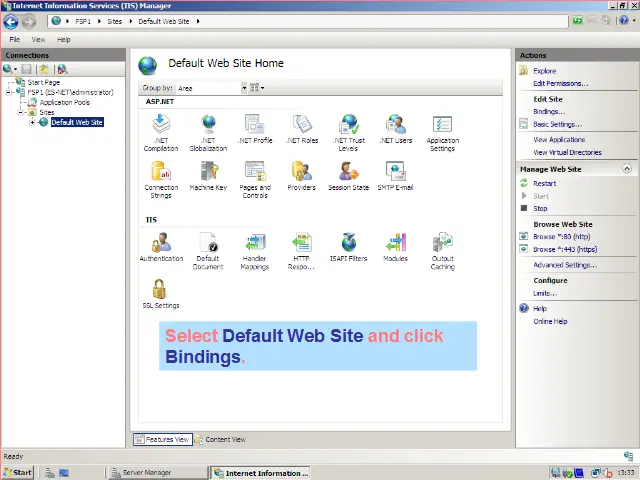640x480 pixels.
Task: Open the View menu
Action: coord(38,40)
